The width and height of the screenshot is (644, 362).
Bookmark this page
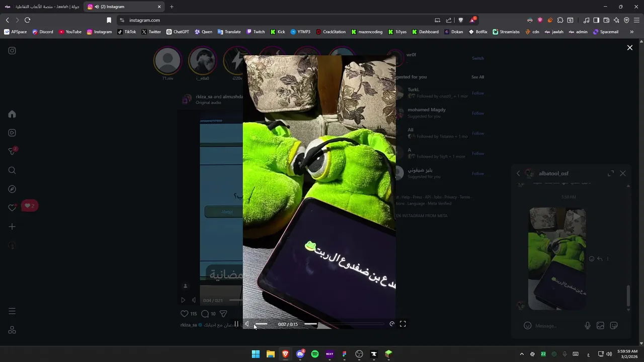[109, 20]
